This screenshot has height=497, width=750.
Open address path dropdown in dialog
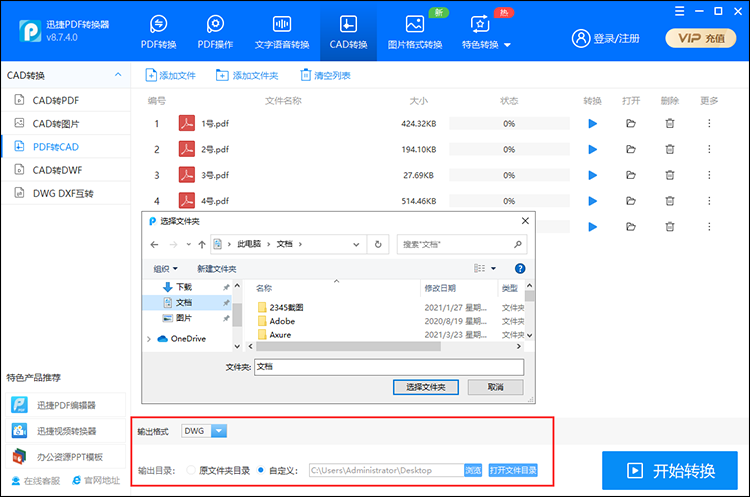click(x=356, y=244)
